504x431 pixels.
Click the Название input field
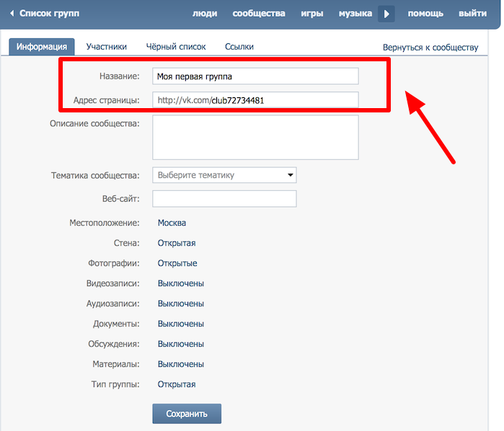click(255, 76)
